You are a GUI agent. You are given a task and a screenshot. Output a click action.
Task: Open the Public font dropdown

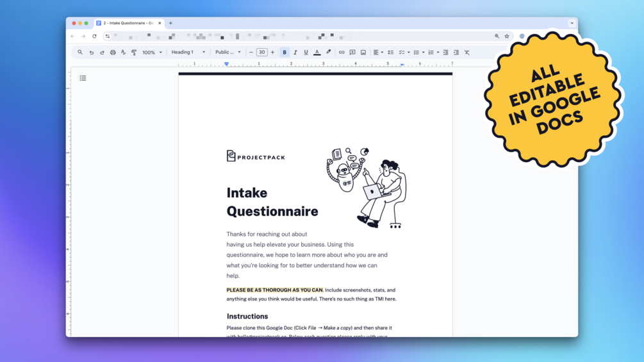click(228, 52)
